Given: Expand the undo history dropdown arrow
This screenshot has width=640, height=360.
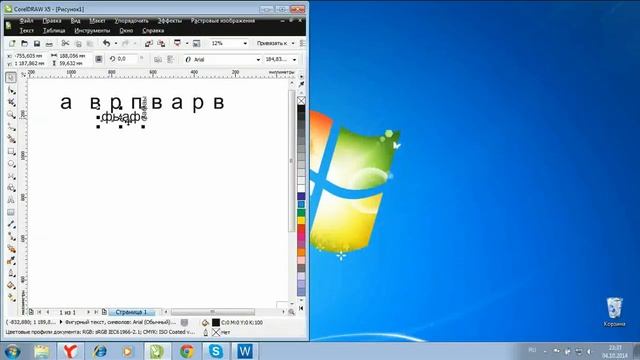Looking at the screenshot, I should click(116, 43).
